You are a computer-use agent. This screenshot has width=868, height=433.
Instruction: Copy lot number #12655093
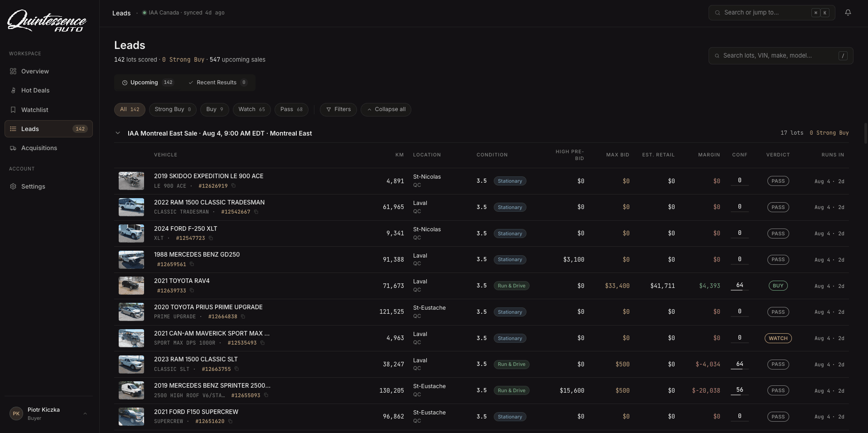(x=266, y=395)
